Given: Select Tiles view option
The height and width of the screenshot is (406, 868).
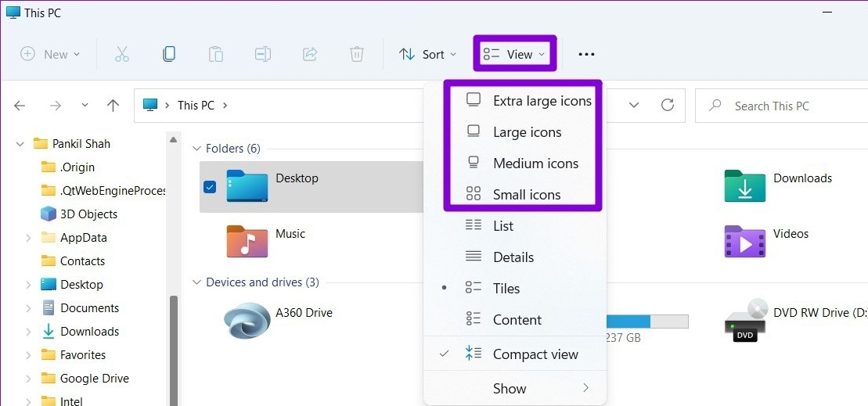Looking at the screenshot, I should pyautogui.click(x=515, y=288).
